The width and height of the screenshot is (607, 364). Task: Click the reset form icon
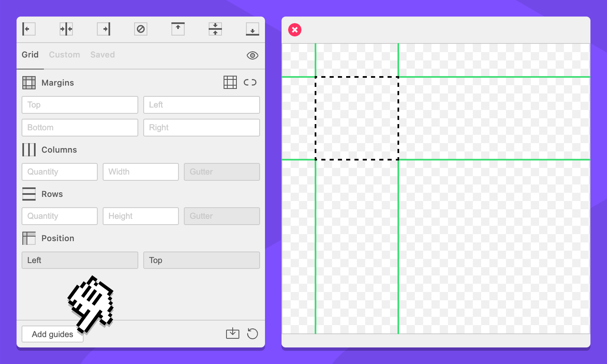[x=252, y=333]
